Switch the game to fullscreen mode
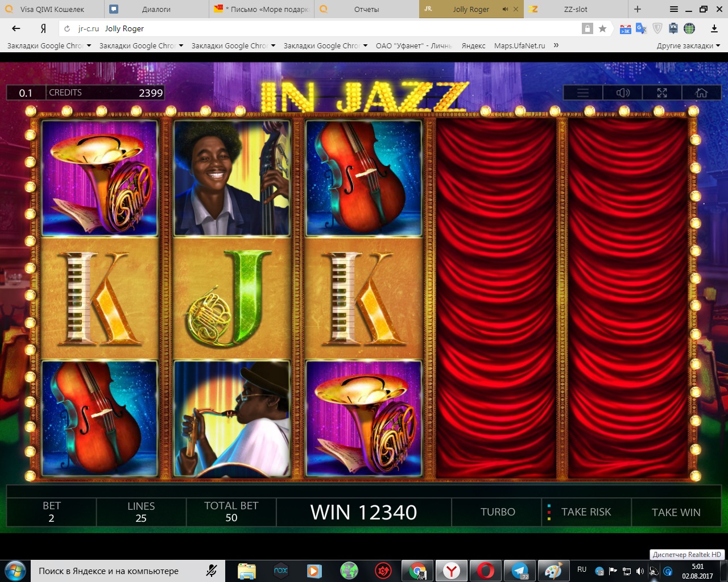728x582 pixels. coord(662,93)
